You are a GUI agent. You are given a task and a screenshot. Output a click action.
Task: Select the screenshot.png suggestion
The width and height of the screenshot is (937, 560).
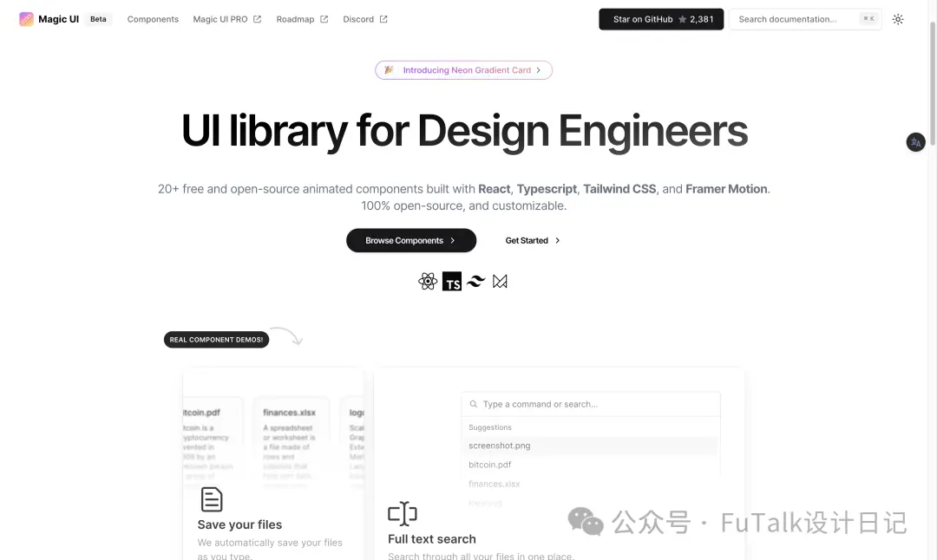(591, 446)
